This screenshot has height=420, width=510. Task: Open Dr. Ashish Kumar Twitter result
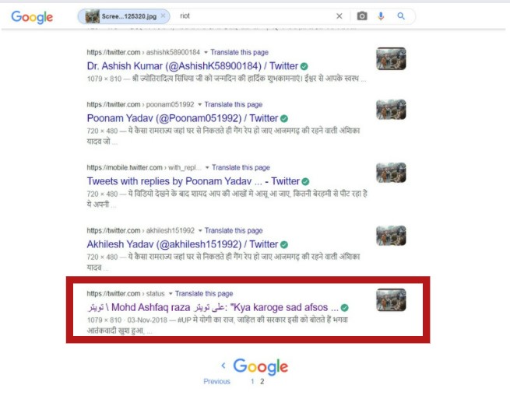click(192, 67)
